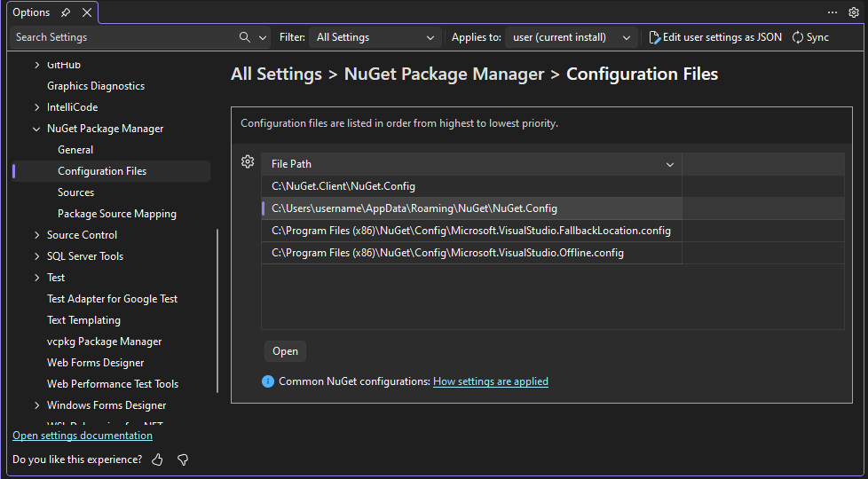Select Web Forms Designer

click(95, 363)
